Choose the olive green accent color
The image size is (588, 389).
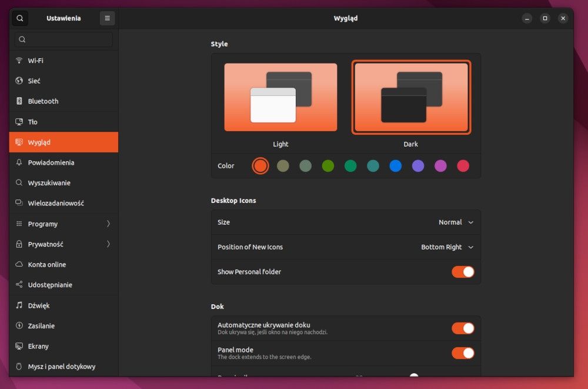328,165
